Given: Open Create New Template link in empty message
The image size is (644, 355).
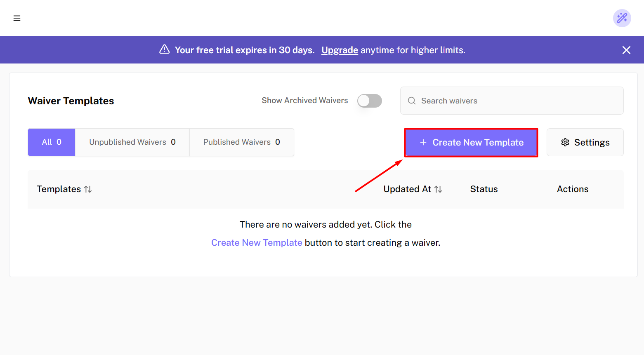Looking at the screenshot, I should pos(257,243).
